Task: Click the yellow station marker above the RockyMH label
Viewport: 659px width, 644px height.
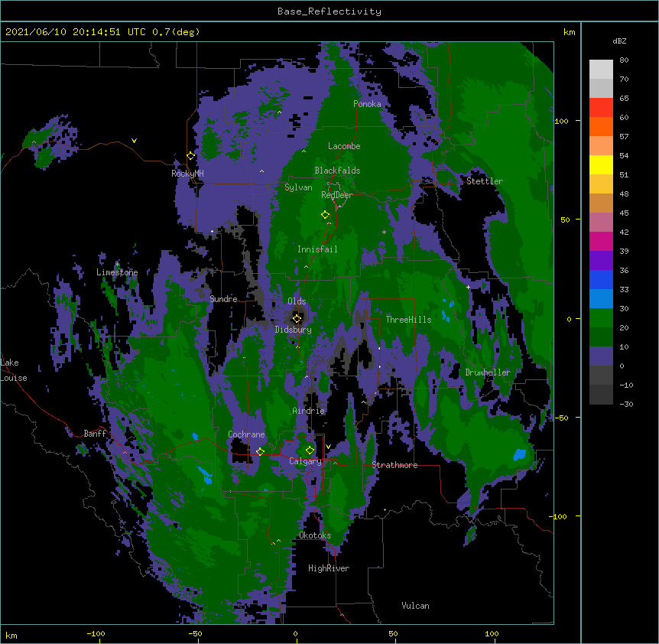Action: point(190,156)
